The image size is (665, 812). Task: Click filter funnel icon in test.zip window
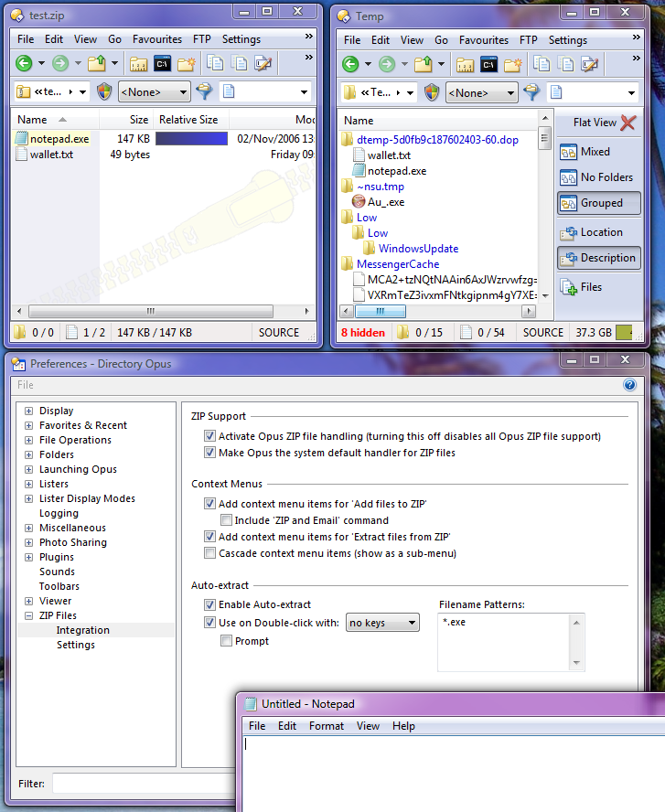point(205,91)
